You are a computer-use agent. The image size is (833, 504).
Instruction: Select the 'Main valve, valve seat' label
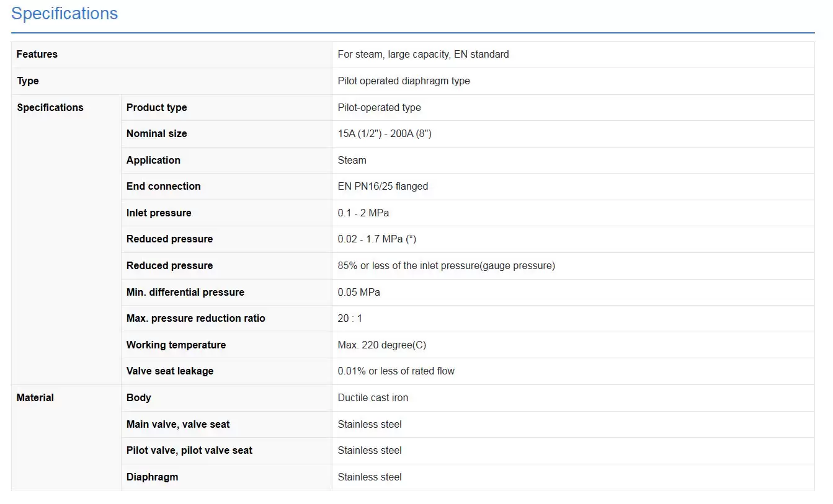click(178, 425)
